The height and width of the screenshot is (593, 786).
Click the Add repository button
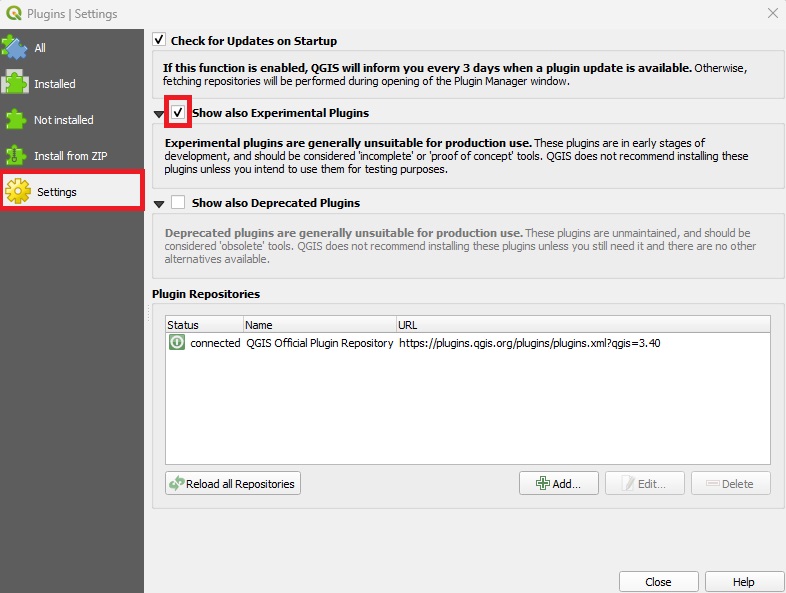pyautogui.click(x=559, y=483)
